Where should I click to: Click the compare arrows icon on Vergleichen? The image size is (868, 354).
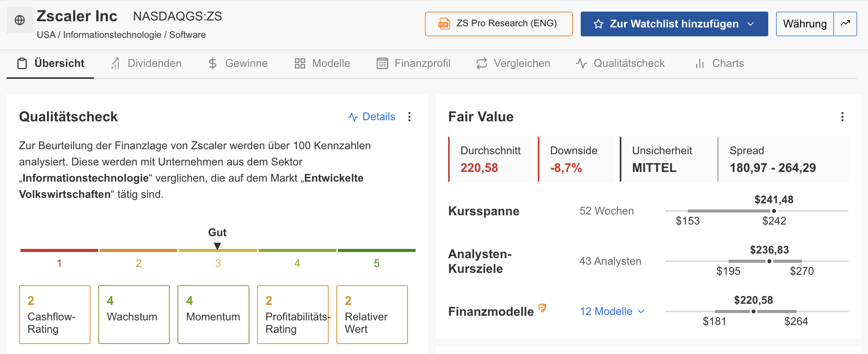click(x=481, y=63)
